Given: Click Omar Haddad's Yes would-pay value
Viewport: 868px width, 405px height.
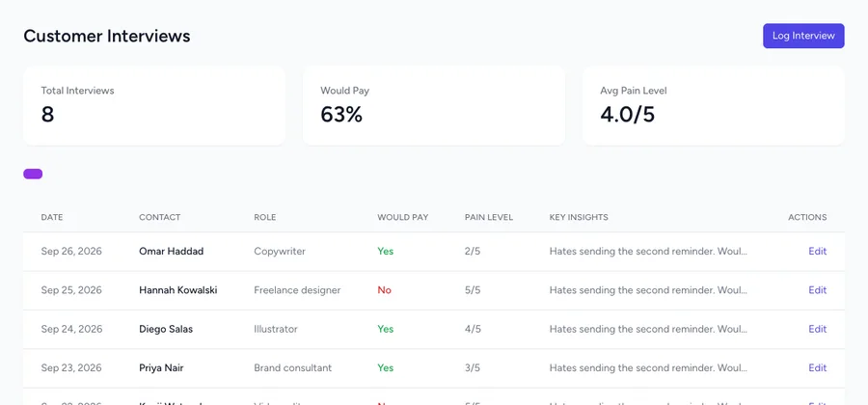Looking at the screenshot, I should coord(385,251).
